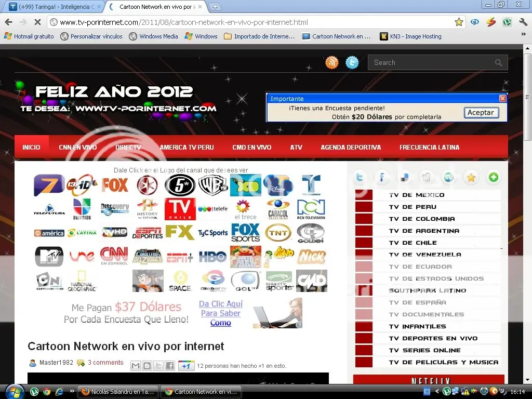Viewport: 532px width, 399px height.
Task: Open Chrome wrench settings menu
Action: coord(523,22)
